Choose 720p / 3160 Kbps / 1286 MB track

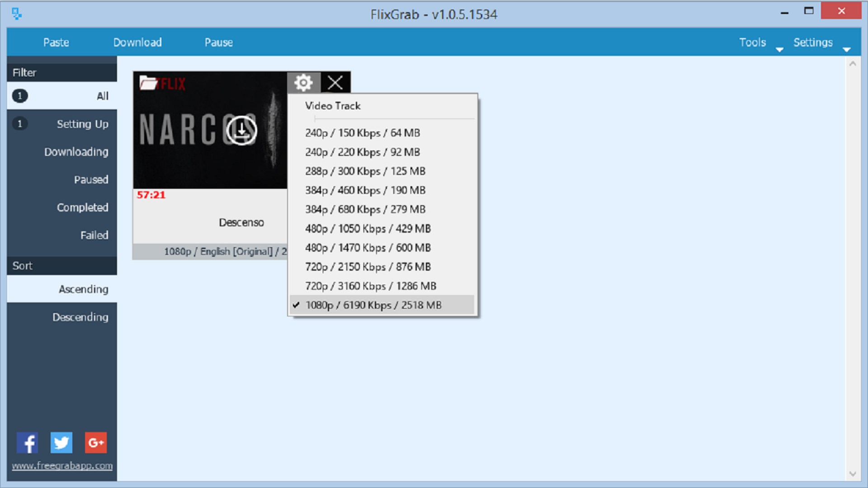point(371,286)
